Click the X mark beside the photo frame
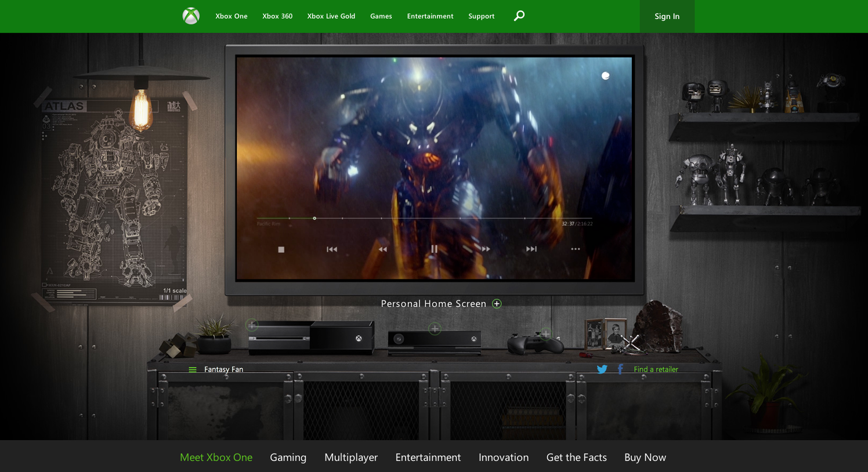 point(631,342)
